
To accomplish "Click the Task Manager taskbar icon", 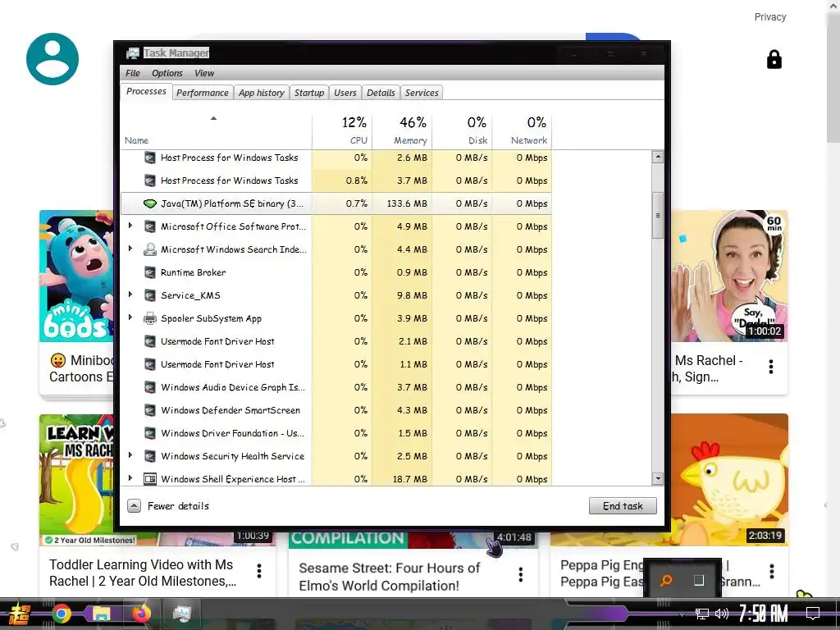I will tap(181, 614).
